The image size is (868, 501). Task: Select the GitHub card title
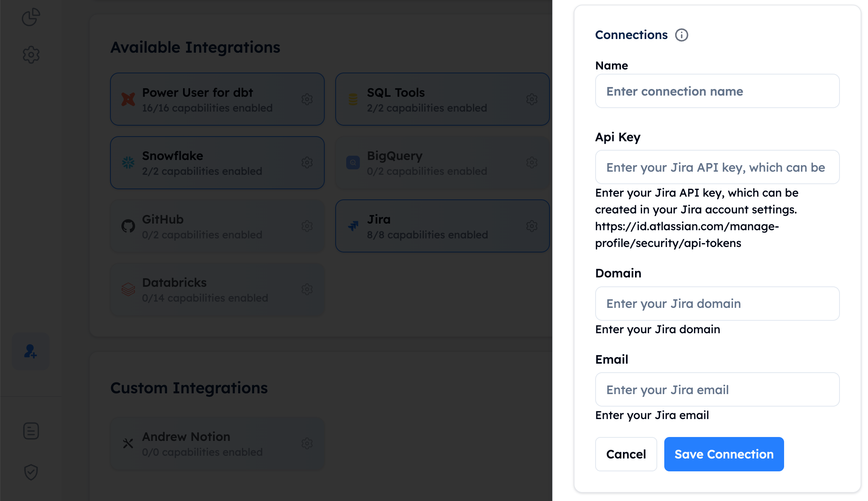point(163,219)
